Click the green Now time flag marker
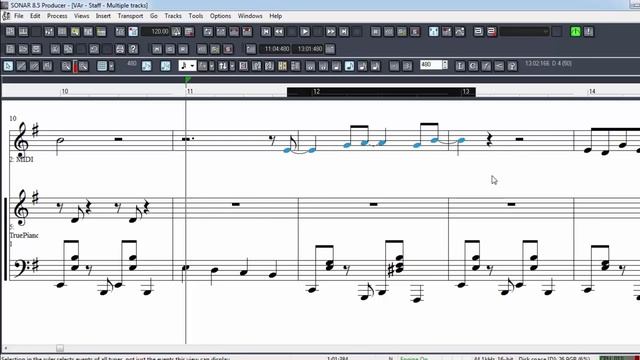This screenshot has width=640, height=360. (x=187, y=79)
